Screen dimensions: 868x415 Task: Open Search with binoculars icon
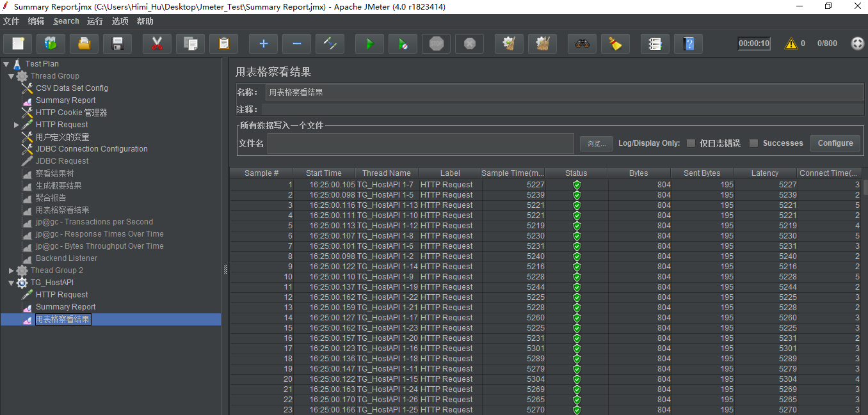582,43
